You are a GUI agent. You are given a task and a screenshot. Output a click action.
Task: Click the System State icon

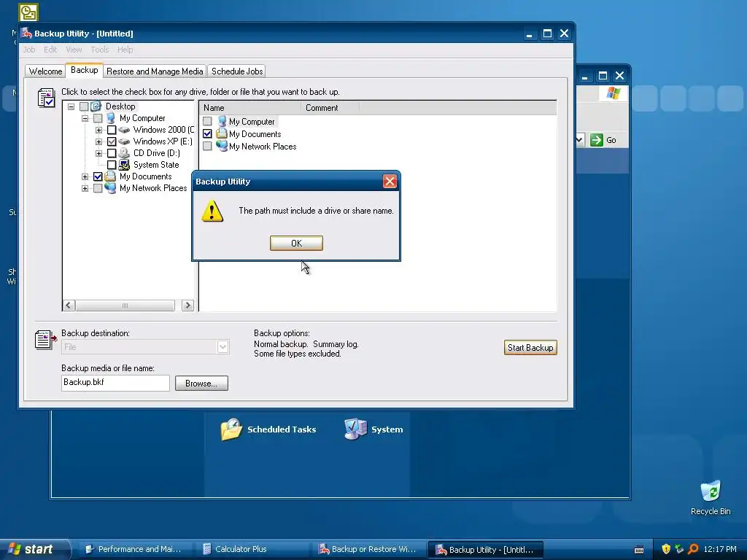[x=124, y=165]
